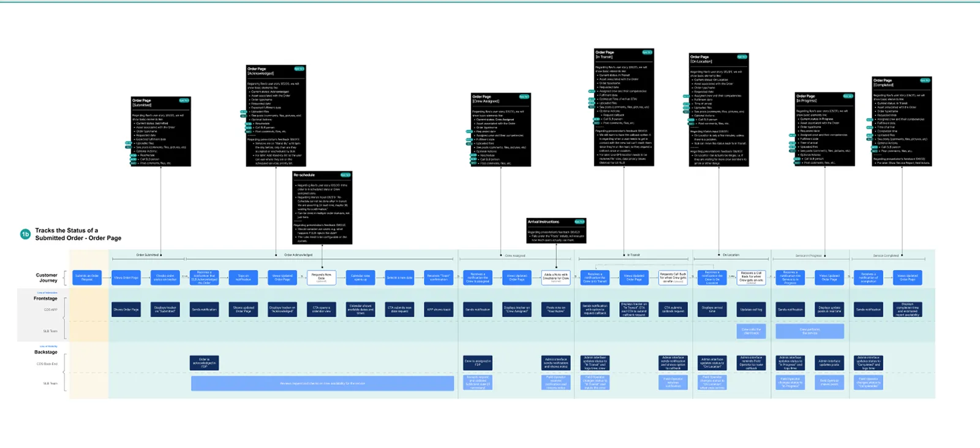This screenshot has height=448, width=980.
Task: Select the "Crew is assigned in FDP" card
Action: (x=478, y=363)
